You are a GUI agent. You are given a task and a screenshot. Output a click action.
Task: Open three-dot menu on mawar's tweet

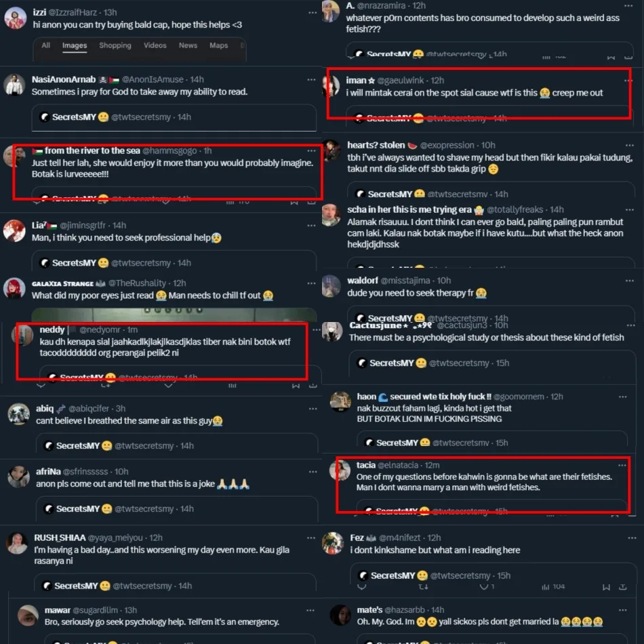tap(310, 610)
